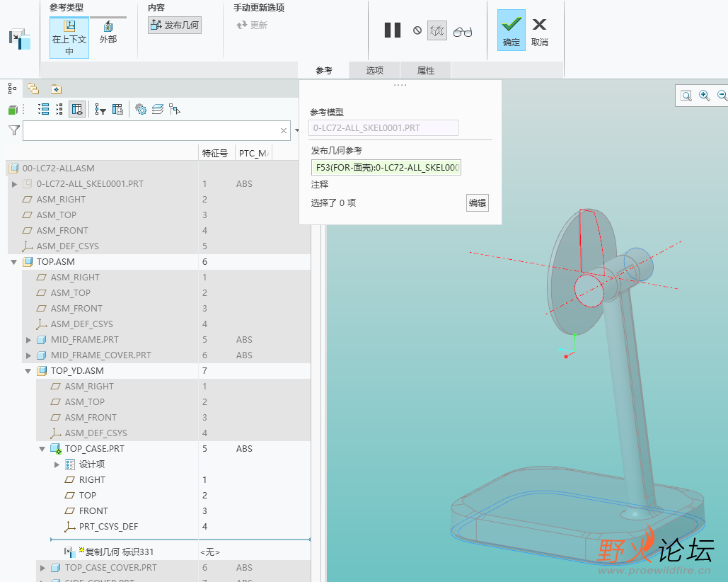Screen dimensions: 728x582
Task: Confirm with the 确定 checkmark
Action: point(512,30)
